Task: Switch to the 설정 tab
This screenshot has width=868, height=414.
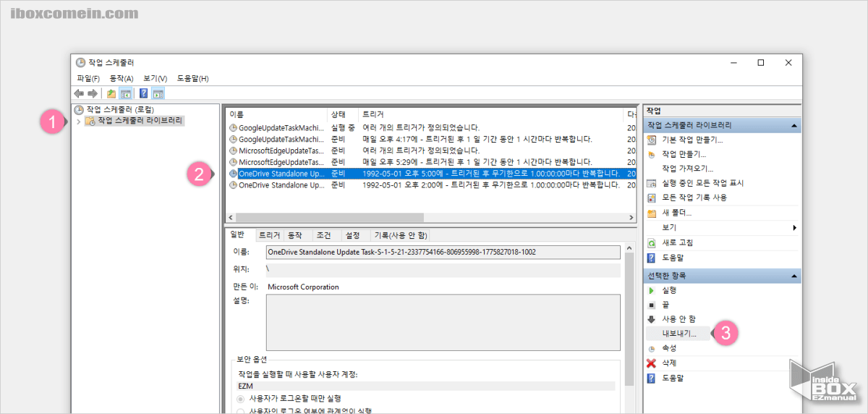Action: tap(352, 235)
